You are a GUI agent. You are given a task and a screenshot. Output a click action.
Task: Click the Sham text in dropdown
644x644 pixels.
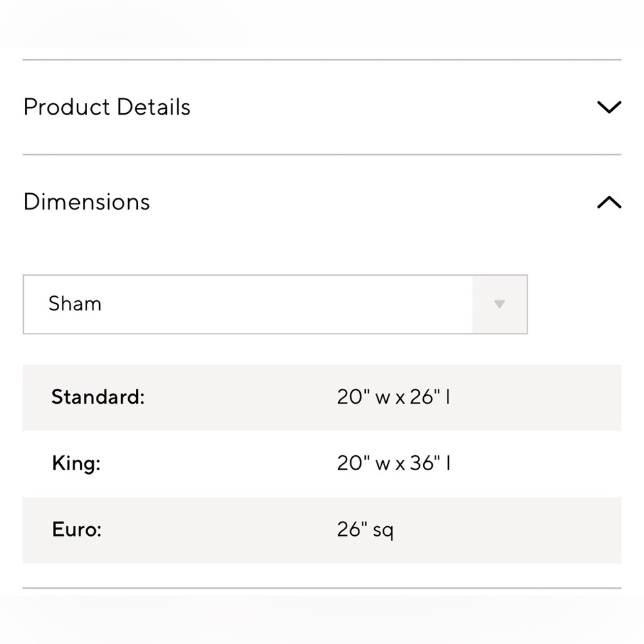(x=75, y=305)
